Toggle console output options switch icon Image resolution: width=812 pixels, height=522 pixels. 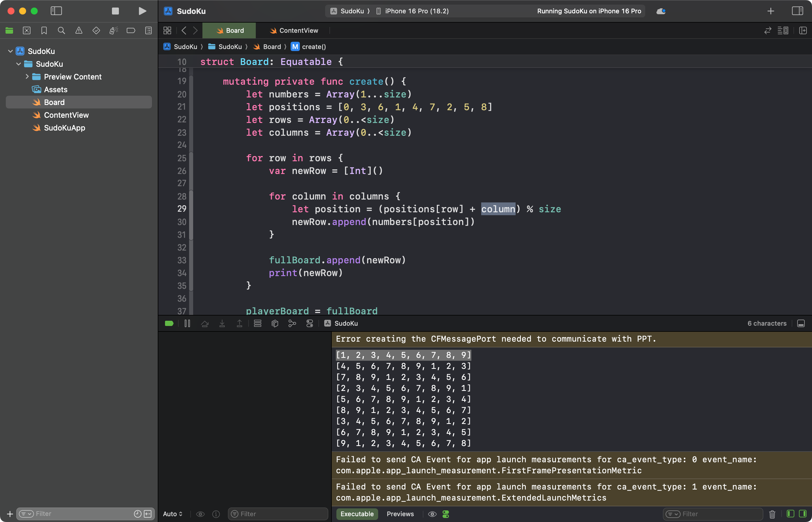click(446, 514)
